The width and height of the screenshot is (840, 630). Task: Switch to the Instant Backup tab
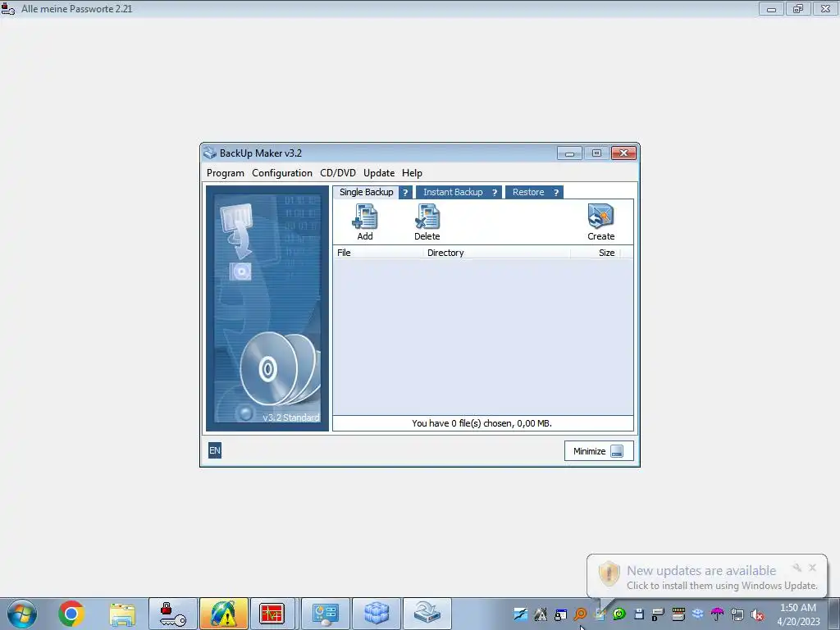point(453,192)
